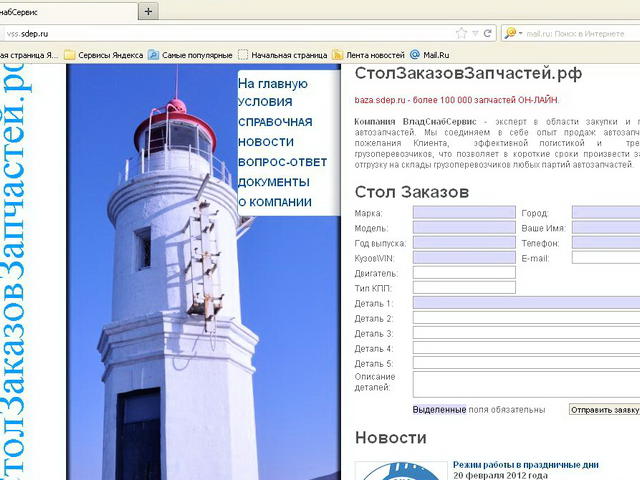
Task: Open the НОВОСТИ menu item
Action: point(266,142)
